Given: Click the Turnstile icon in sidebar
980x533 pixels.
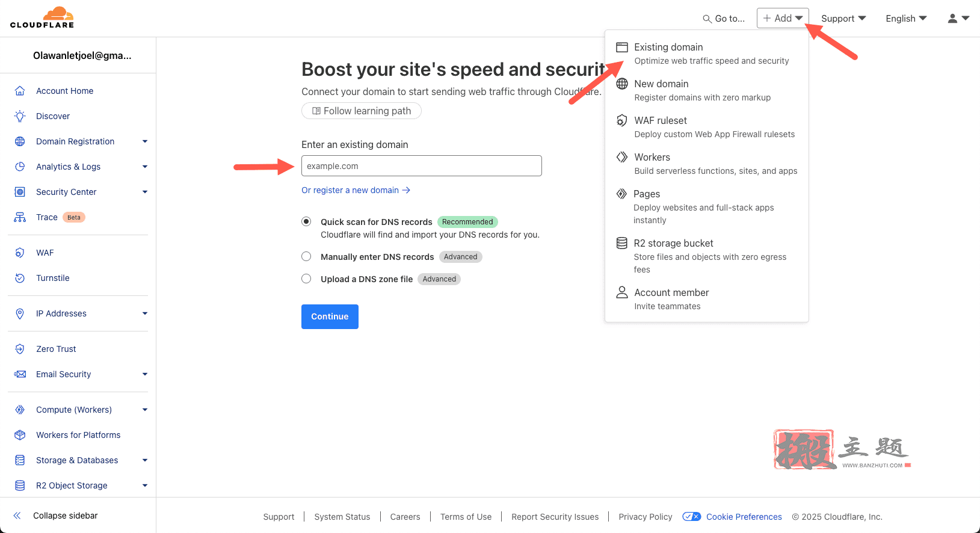Looking at the screenshot, I should [20, 278].
